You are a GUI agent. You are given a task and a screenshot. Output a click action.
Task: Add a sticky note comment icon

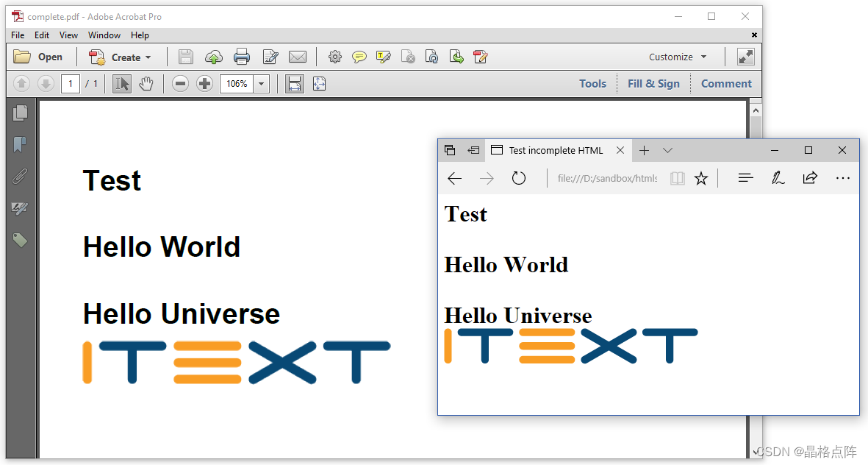359,57
